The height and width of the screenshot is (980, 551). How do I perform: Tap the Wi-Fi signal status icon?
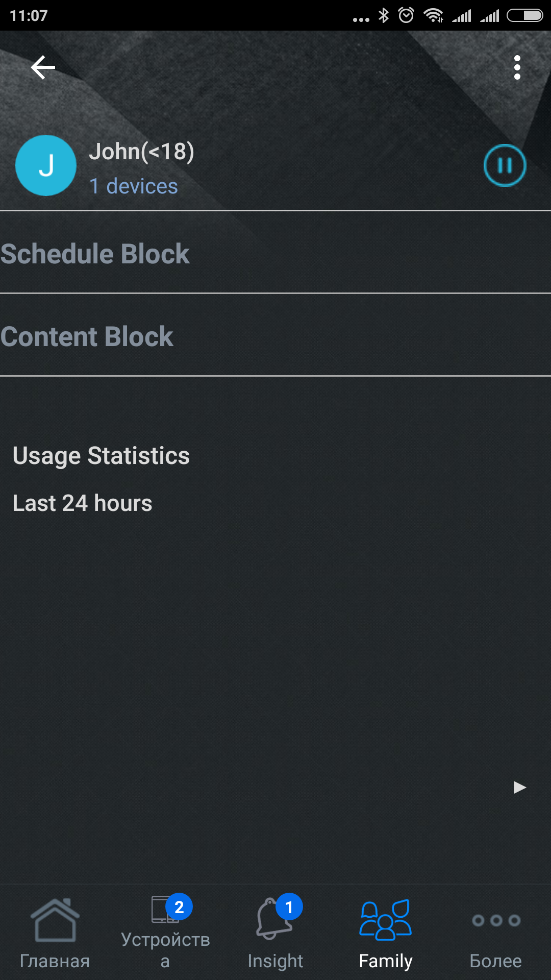click(x=434, y=16)
